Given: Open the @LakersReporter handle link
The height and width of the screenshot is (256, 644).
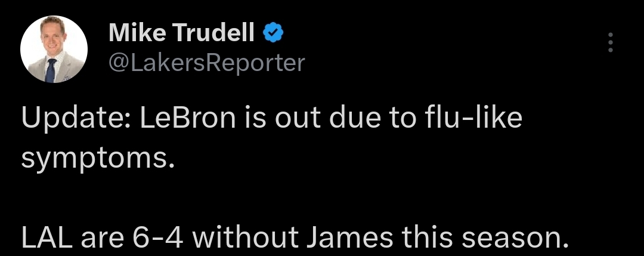Looking at the screenshot, I should click(x=206, y=62).
